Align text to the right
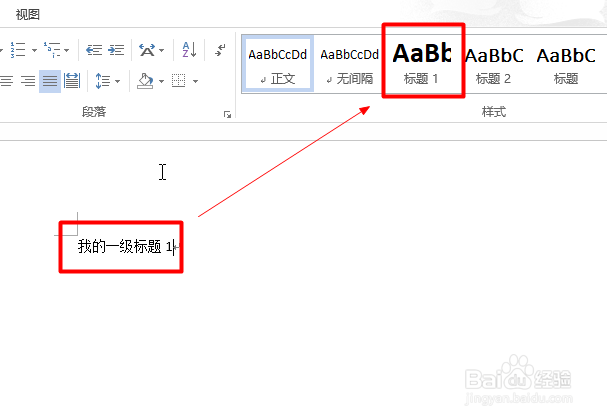The width and height of the screenshot is (607, 420). pyautogui.click(x=28, y=81)
